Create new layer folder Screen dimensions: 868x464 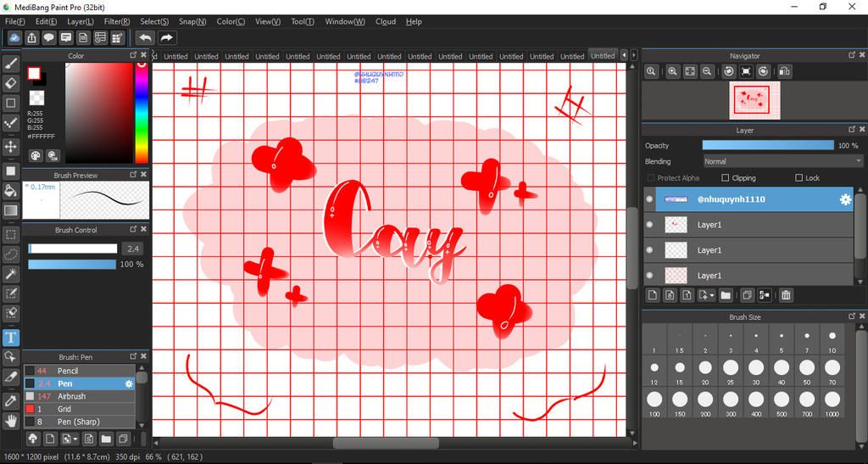pos(726,295)
